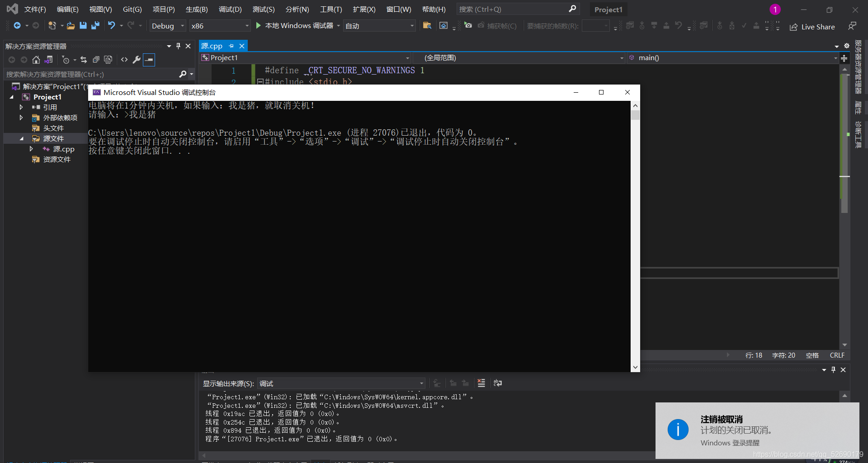Click the new project icon in toolbar
Image resolution: width=868 pixels, height=463 pixels.
click(52, 26)
